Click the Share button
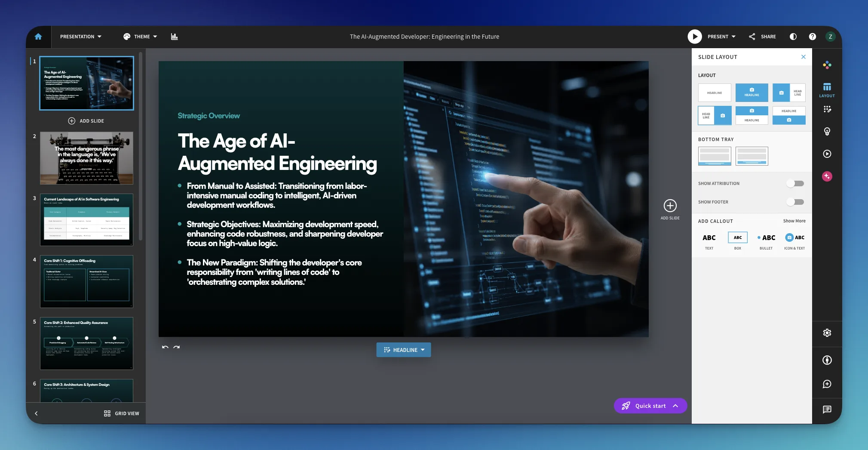The height and width of the screenshot is (450, 868). coord(762,37)
